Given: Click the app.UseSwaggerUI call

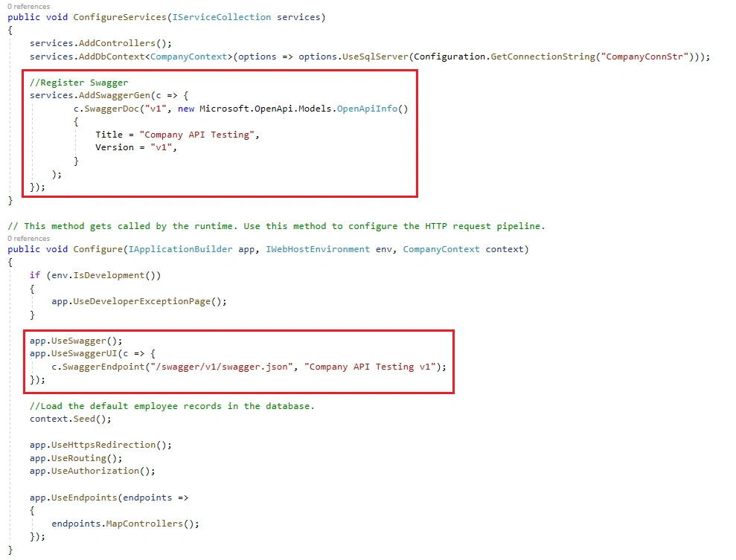Looking at the screenshot, I should pos(73,354).
